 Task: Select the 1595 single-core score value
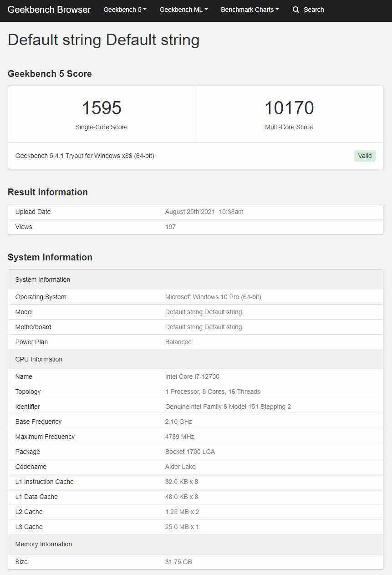[102, 108]
